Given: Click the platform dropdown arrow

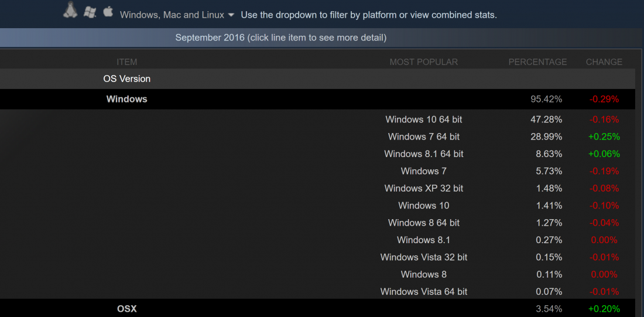Looking at the screenshot, I should click(231, 15).
